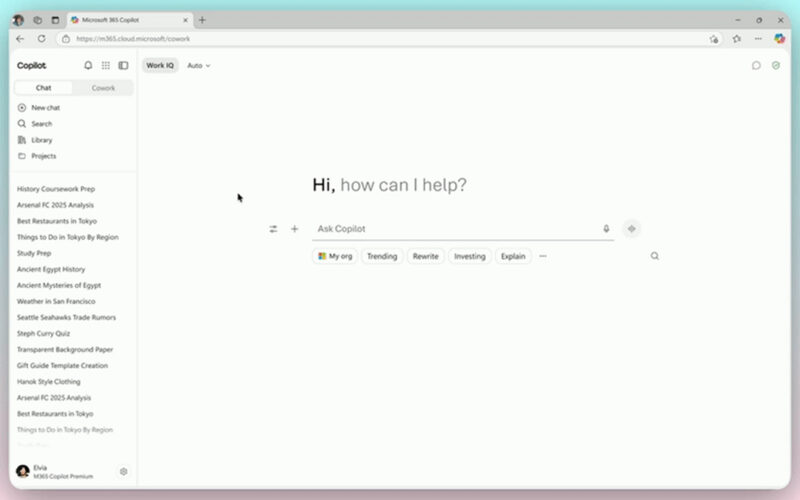Viewport: 800px width, 500px height.
Task: Open Search in the sidebar
Action: pyautogui.click(x=41, y=123)
